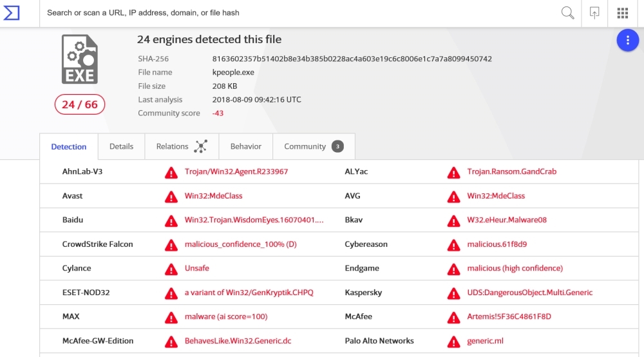Click the EXE file type icon
The image size is (644, 357).
coord(80,59)
